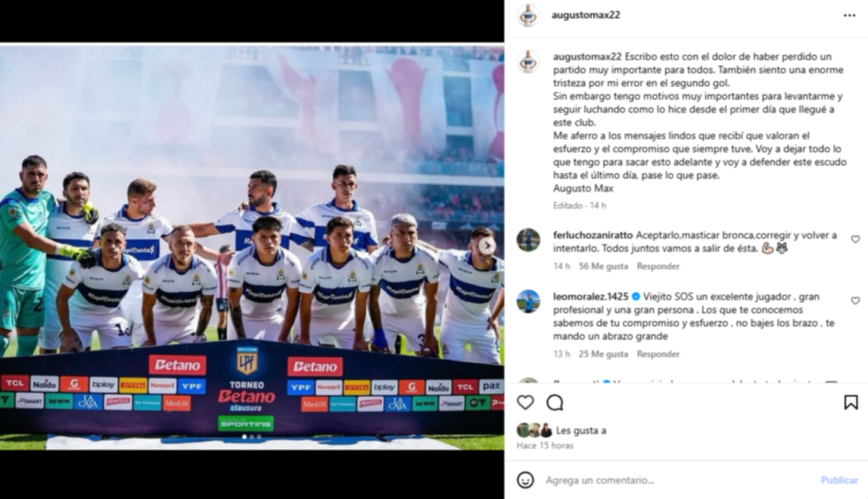Screen dimensions: 868x499
Task: Click the Publicar button
Action: click(x=839, y=480)
